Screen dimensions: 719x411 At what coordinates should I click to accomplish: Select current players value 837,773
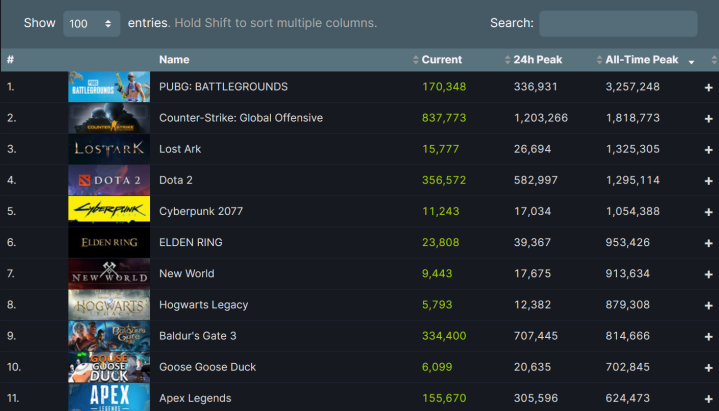coord(444,118)
